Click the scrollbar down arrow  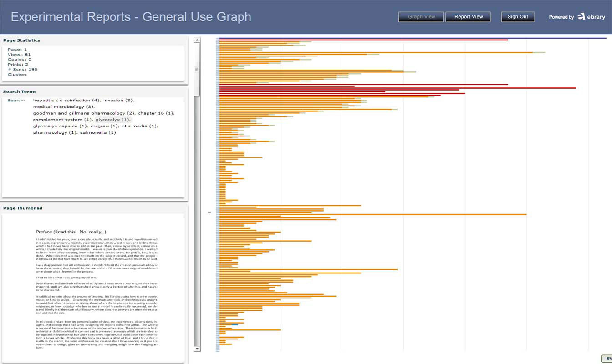[197, 349]
